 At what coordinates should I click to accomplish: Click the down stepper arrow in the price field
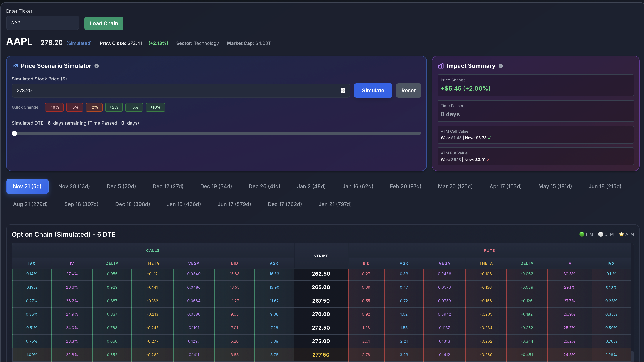coord(343,92)
